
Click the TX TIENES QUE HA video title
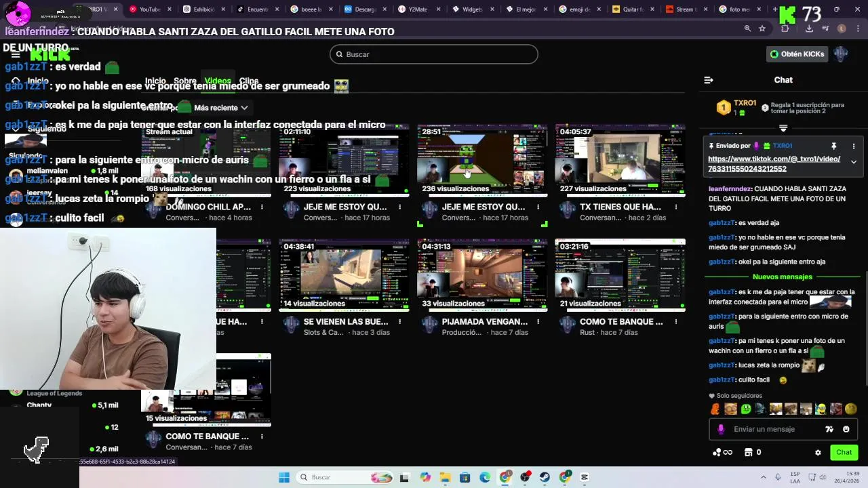(x=620, y=207)
